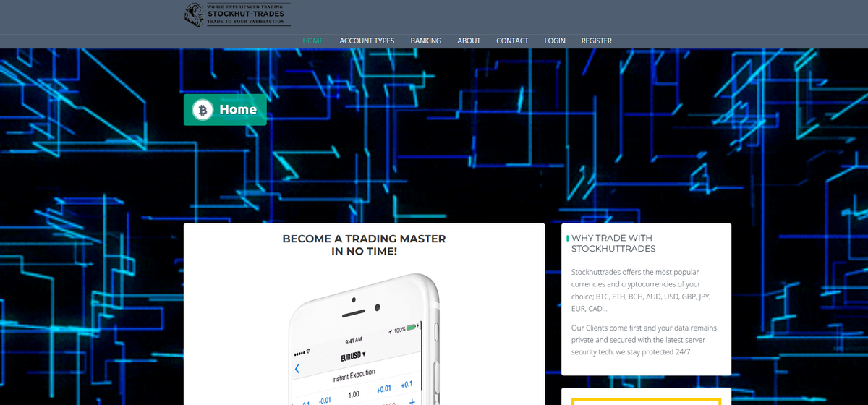Viewport: 868px width, 405px height.
Task: Open the HOME menu item
Action: (312, 40)
